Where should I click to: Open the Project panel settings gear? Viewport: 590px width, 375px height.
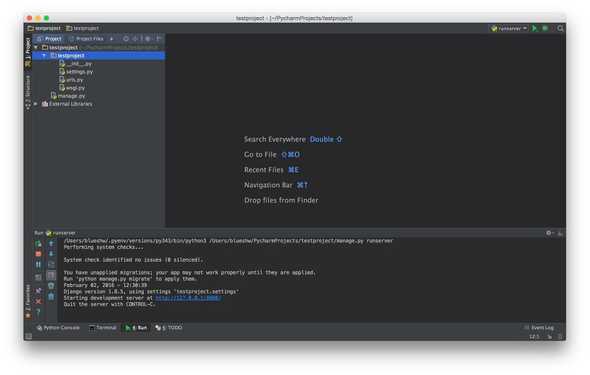[x=148, y=39]
